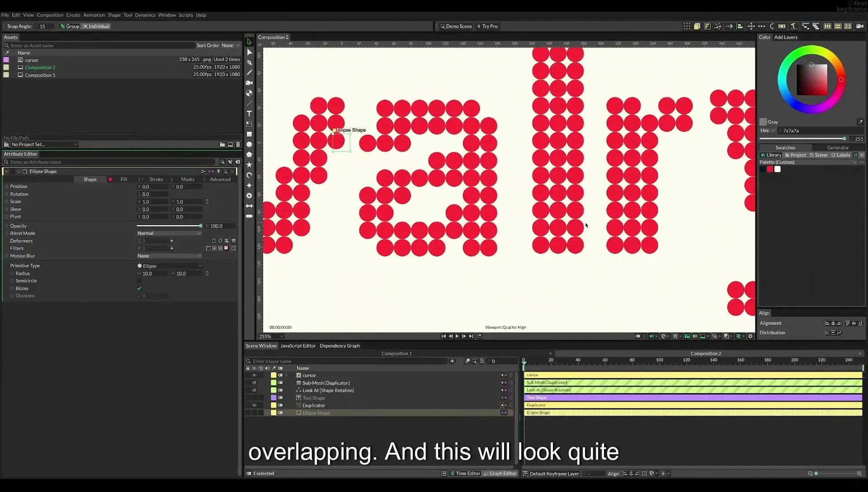The image size is (868, 492).
Task: Click the add layer plus button
Action: click(452, 361)
